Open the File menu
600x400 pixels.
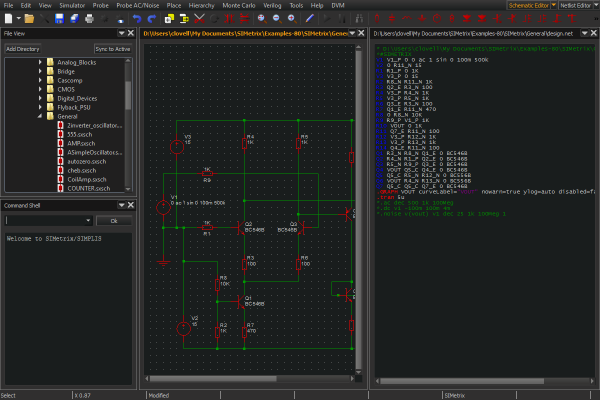click(x=8, y=5)
